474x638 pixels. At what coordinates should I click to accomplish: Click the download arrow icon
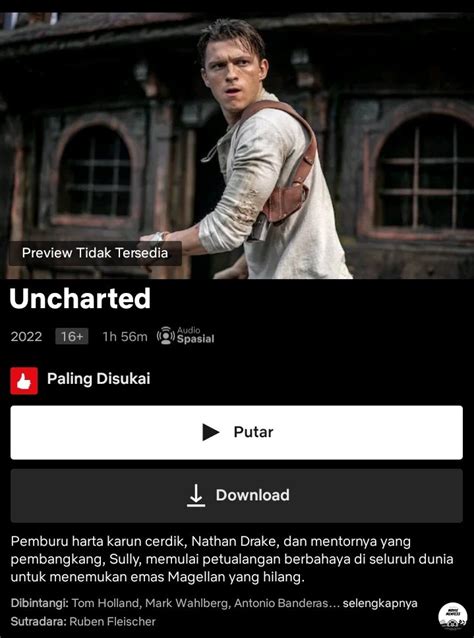[x=196, y=495]
